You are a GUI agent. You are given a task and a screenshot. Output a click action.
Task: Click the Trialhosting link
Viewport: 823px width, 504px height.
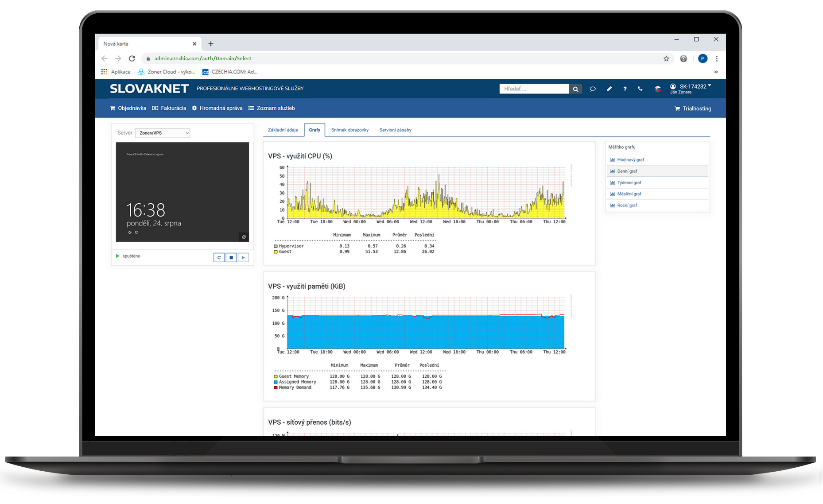click(x=693, y=109)
